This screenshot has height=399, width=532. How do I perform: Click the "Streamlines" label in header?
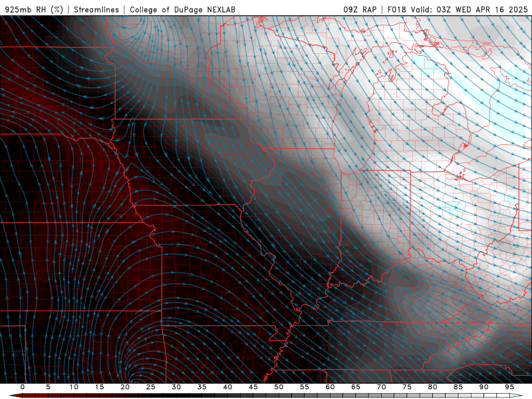tap(96, 9)
